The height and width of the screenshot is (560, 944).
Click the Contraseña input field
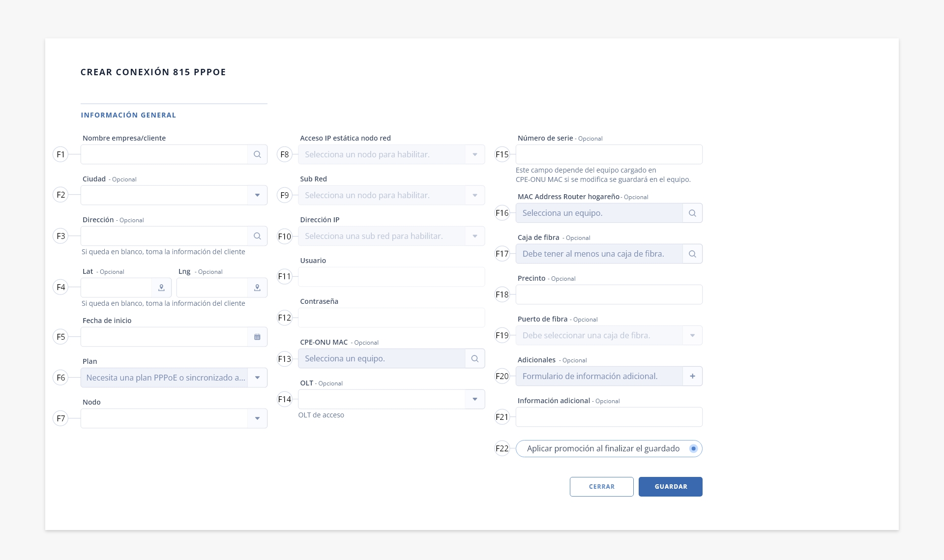point(391,318)
